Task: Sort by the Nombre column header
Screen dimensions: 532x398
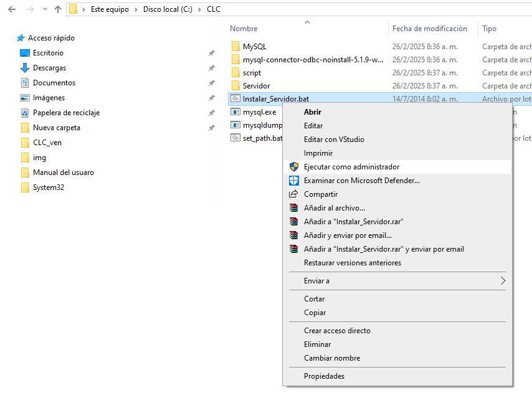Action: click(x=244, y=29)
